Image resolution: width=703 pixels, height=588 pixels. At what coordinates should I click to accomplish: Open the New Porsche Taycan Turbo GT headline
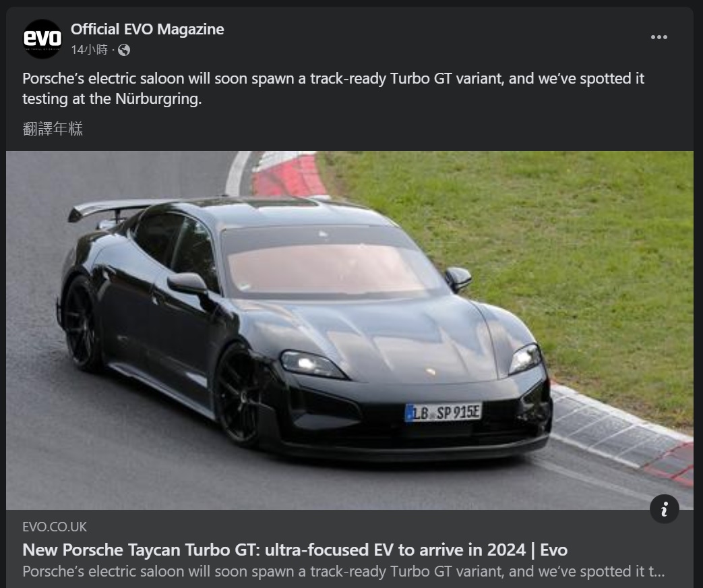pyautogui.click(x=295, y=550)
